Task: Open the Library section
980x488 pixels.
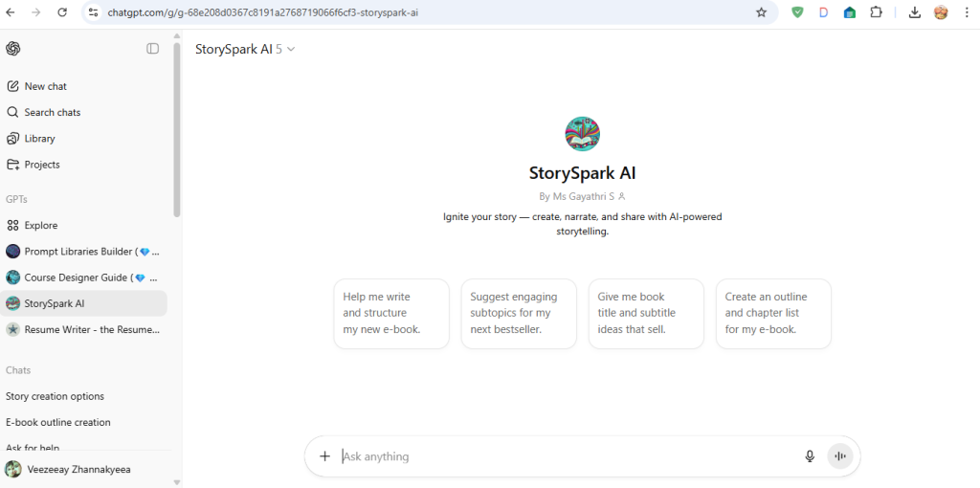Action: point(39,139)
